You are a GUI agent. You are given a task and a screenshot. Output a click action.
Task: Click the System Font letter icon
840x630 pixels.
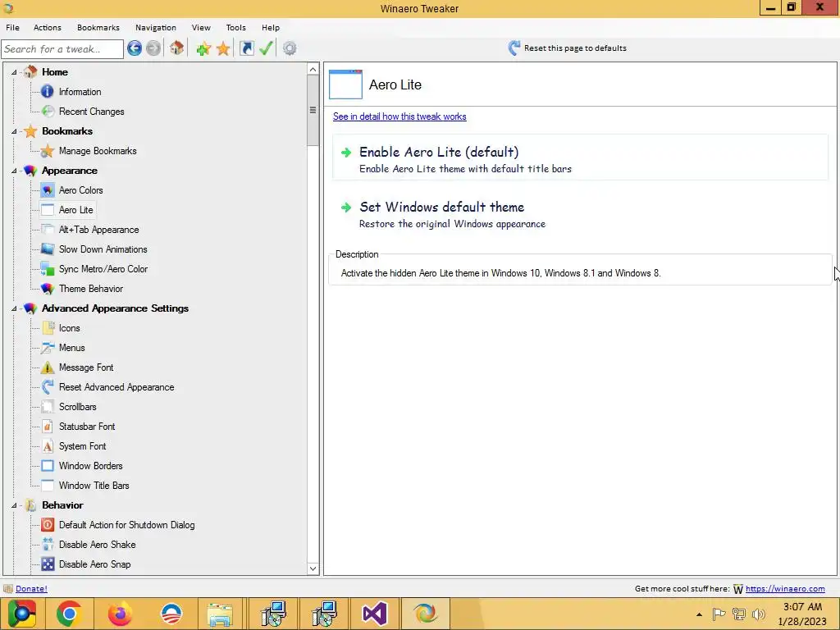coord(47,446)
